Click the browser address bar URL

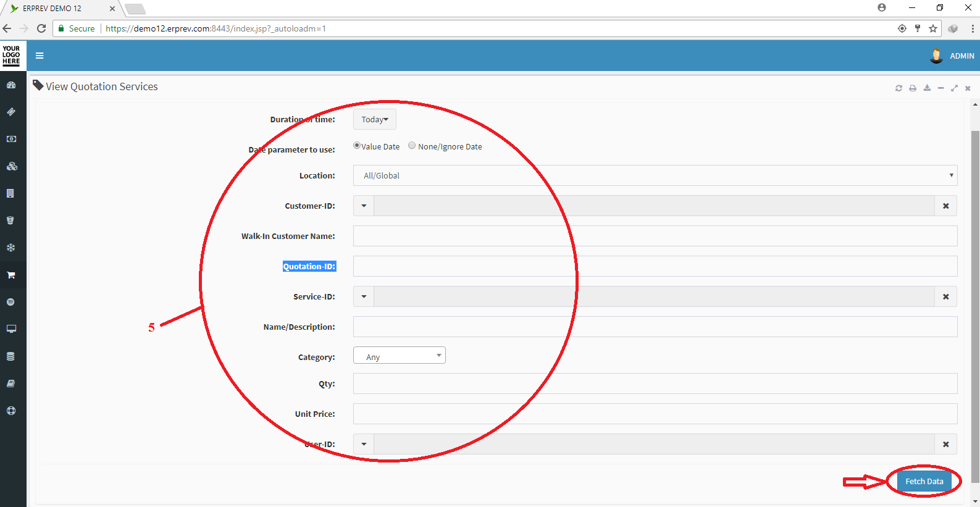216,28
